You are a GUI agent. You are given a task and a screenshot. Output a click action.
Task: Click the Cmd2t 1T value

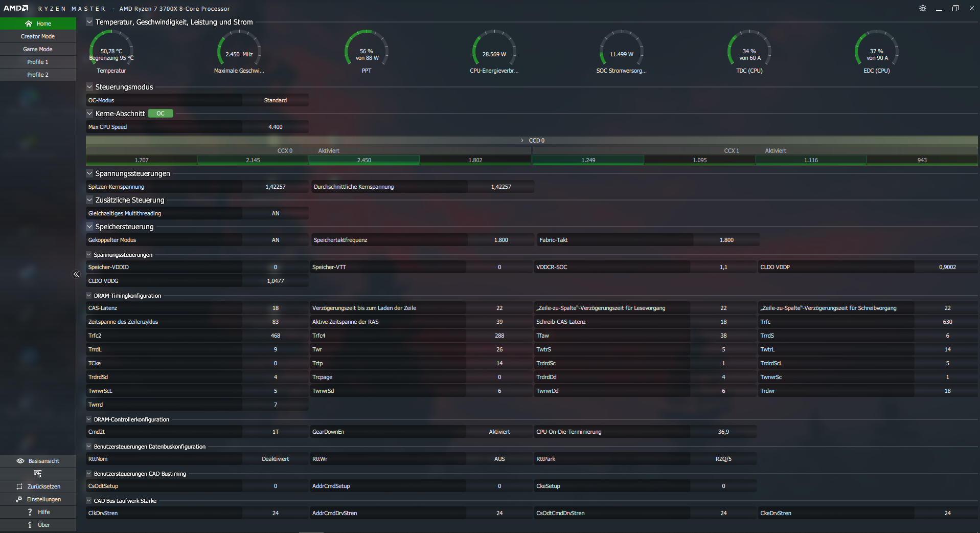tap(276, 432)
